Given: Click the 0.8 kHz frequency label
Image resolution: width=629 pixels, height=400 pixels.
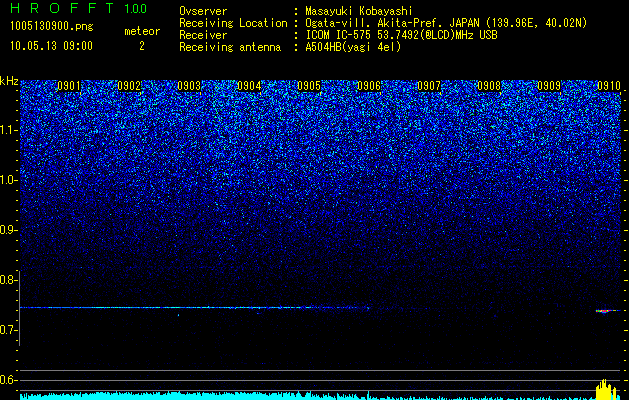Looking at the screenshot, I should (x=8, y=280).
